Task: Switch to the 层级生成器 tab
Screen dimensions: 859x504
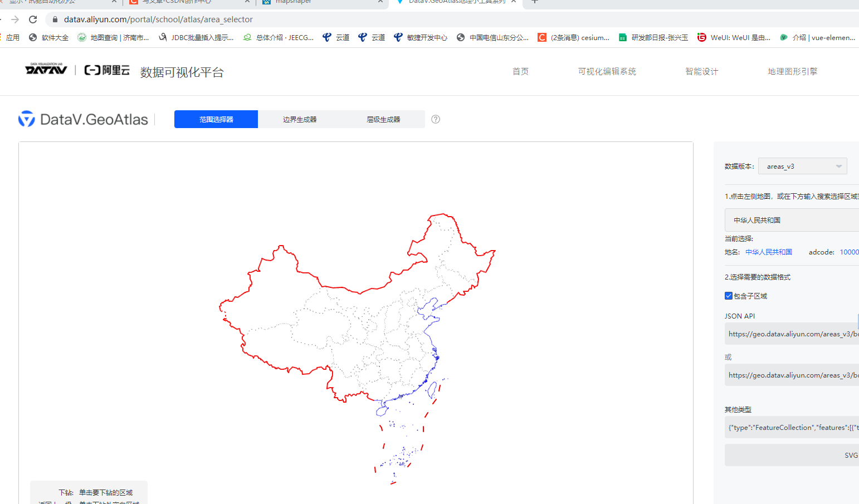Action: point(383,119)
